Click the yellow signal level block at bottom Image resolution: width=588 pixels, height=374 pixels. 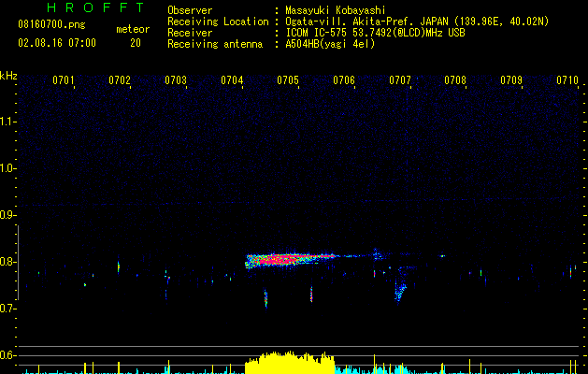290,363
